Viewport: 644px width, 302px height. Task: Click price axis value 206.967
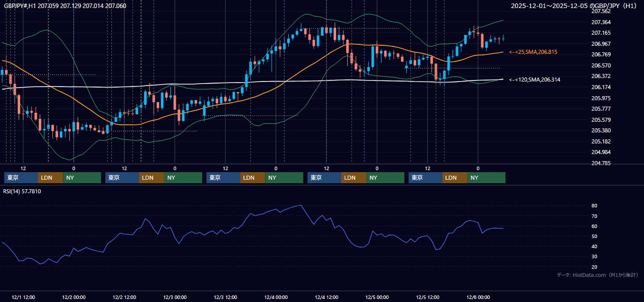pos(601,44)
